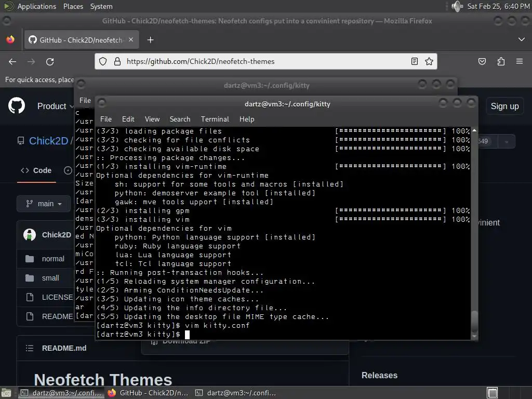
Task: Click the Releases heading link
Action: (379, 375)
